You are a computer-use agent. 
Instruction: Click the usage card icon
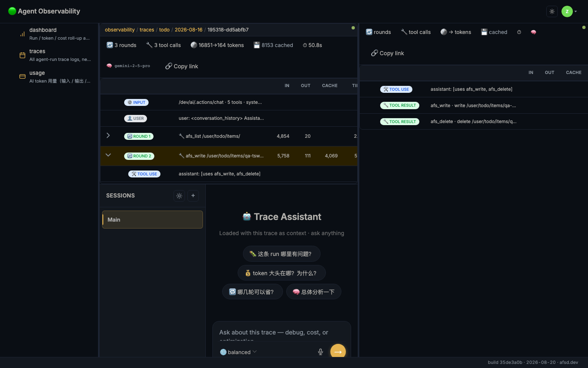click(22, 76)
